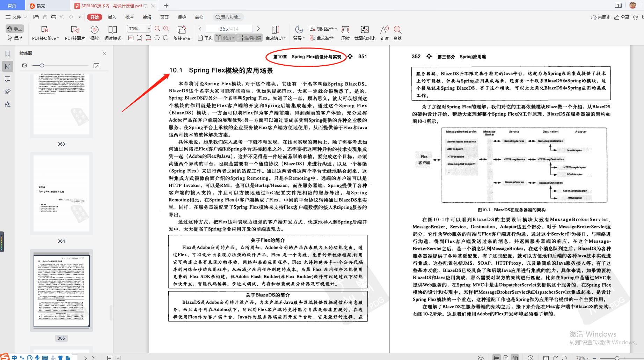Go to next page arrow
Viewport: 644px width, 360px height.
coord(258,29)
